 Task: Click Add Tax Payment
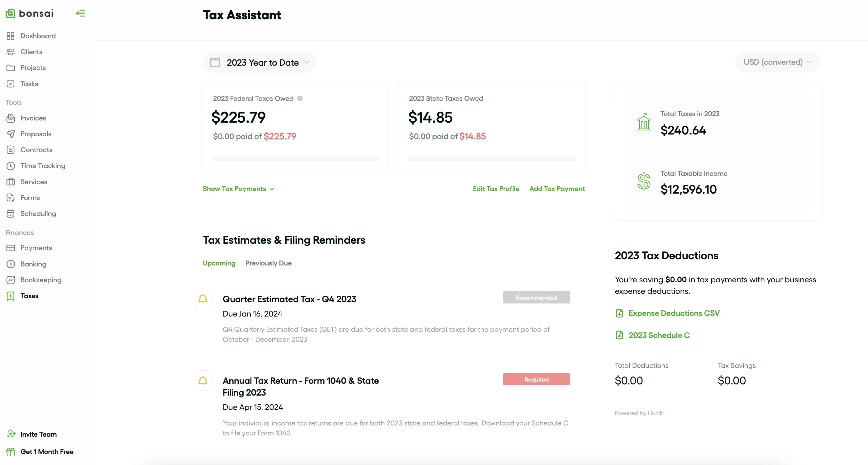[x=557, y=189]
